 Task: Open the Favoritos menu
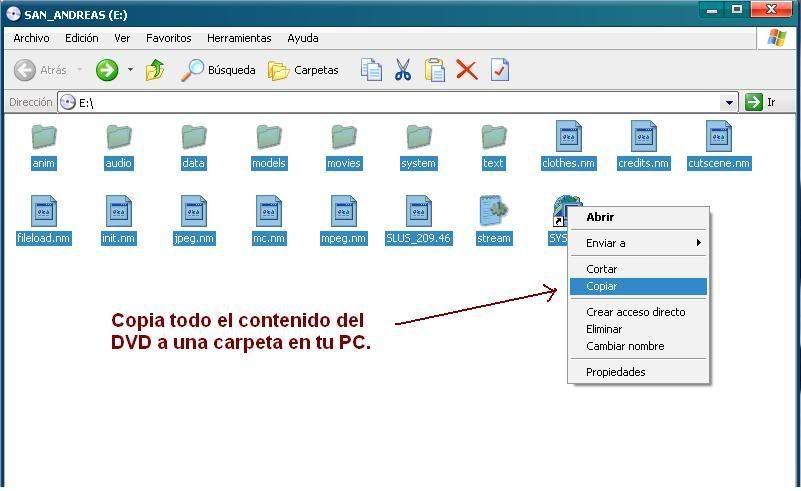tap(169, 38)
